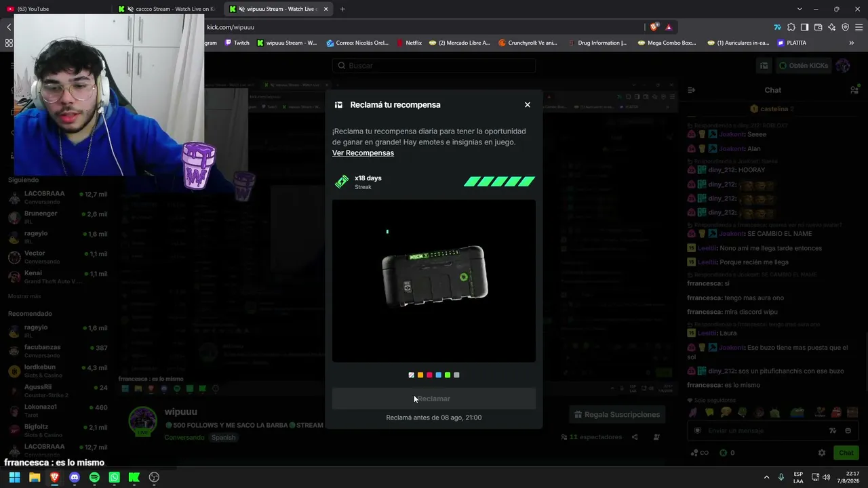Click the Spanish language tag
The image size is (868, 488).
pyautogui.click(x=223, y=437)
